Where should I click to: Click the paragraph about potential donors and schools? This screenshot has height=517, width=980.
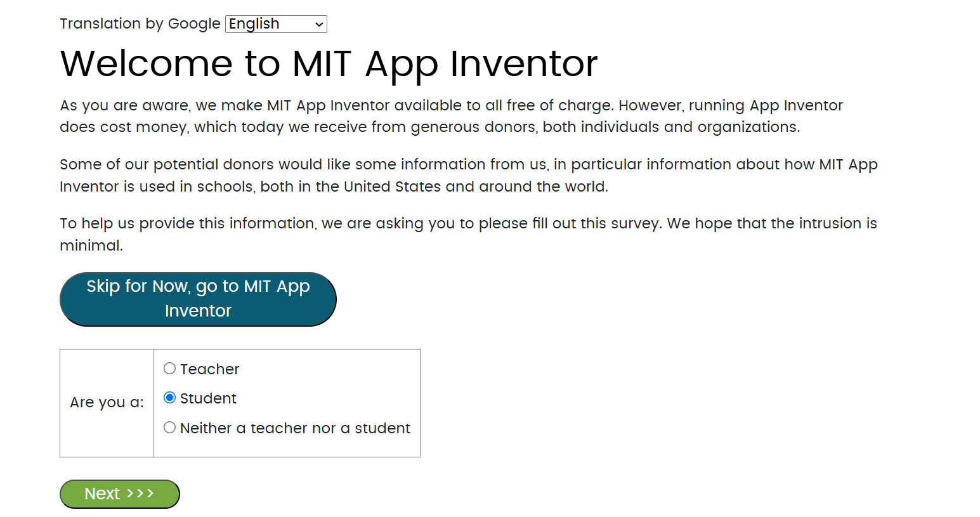[x=468, y=175]
